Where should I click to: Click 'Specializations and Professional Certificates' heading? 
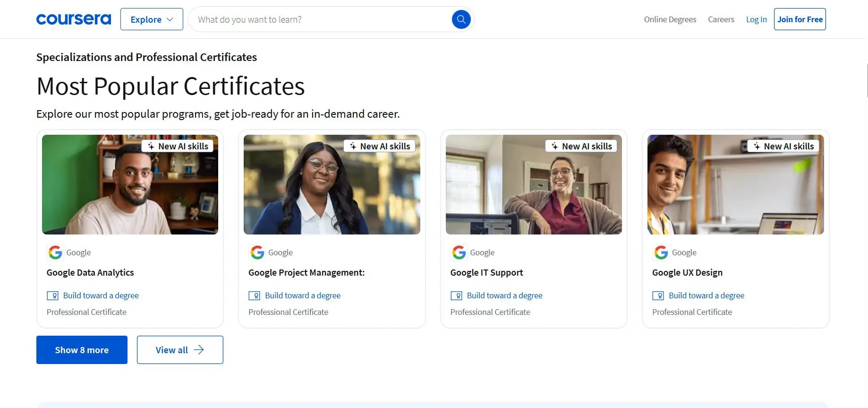[146, 57]
